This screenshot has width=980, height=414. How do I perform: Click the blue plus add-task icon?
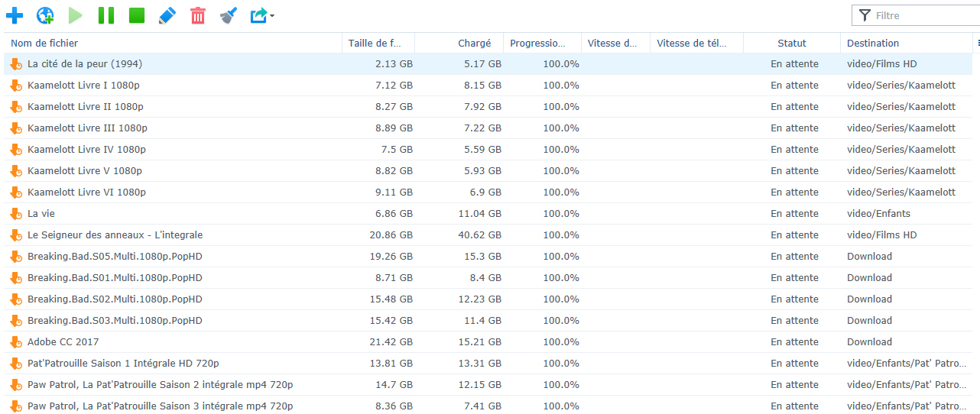tap(15, 15)
